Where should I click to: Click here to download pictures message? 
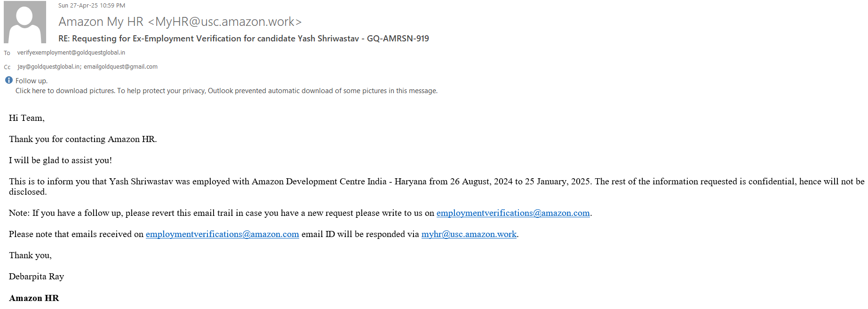(x=226, y=91)
